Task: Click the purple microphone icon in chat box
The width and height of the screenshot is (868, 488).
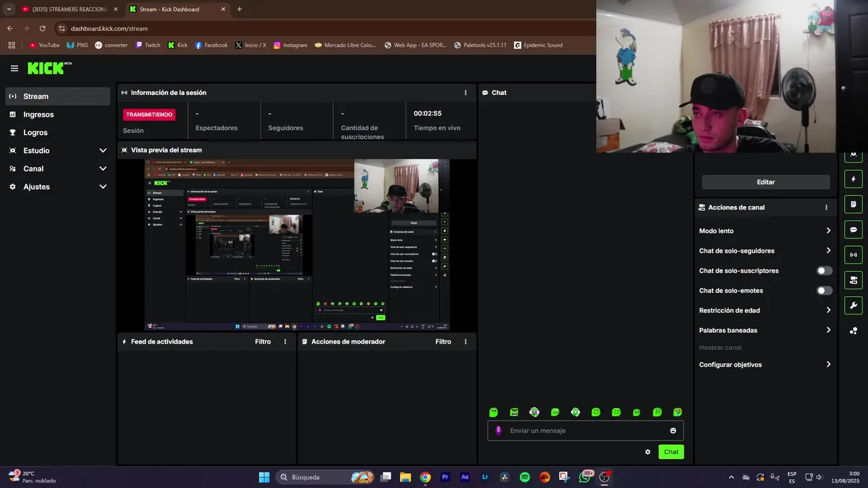Action: click(498, 430)
